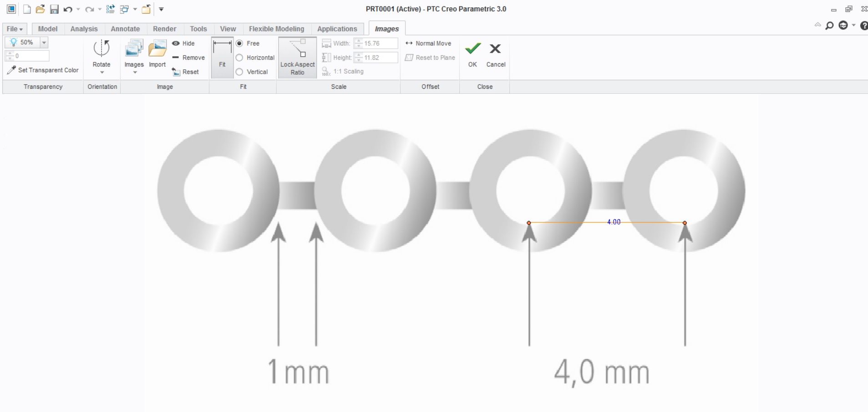Open the Help question mark icon
The height and width of the screenshot is (412, 868).
[863, 25]
